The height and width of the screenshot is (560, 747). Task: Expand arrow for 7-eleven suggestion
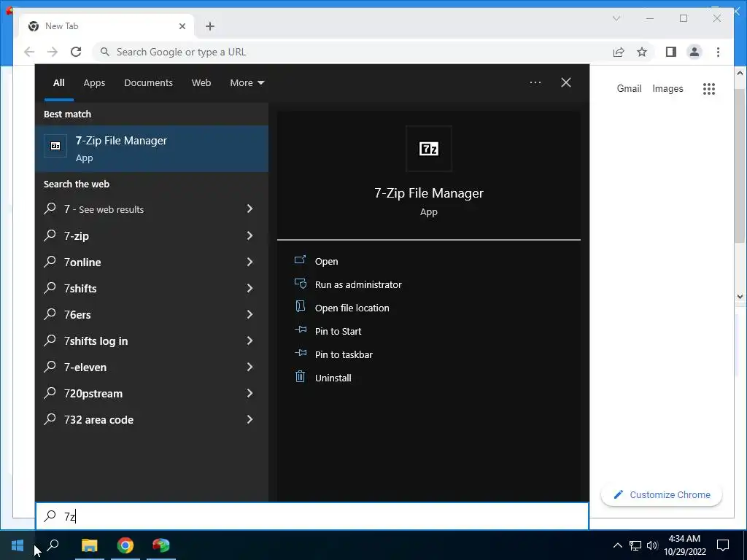(249, 367)
